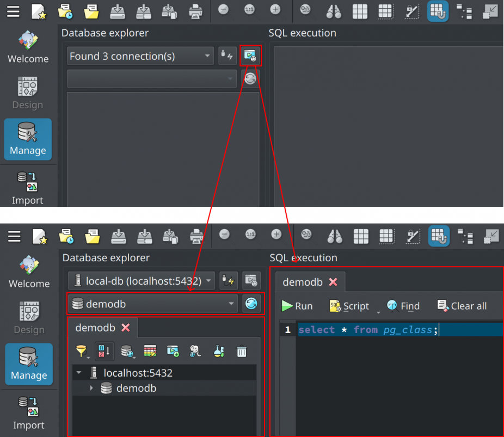504x437 pixels.
Task: Click the zoom in plus icon in lower toolbar
Action: coord(276,235)
